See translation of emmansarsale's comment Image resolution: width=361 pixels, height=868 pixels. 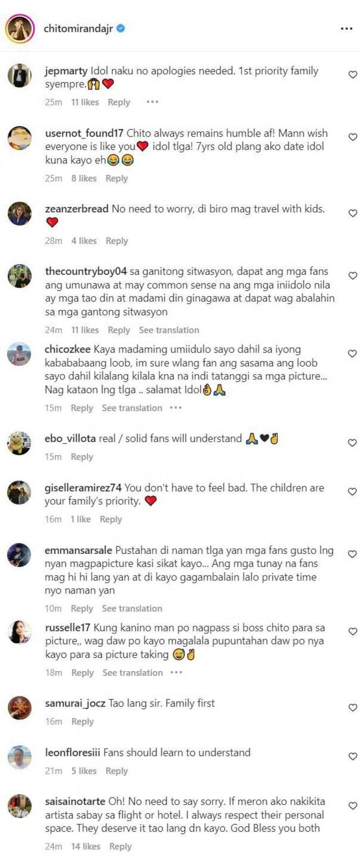coord(132,608)
